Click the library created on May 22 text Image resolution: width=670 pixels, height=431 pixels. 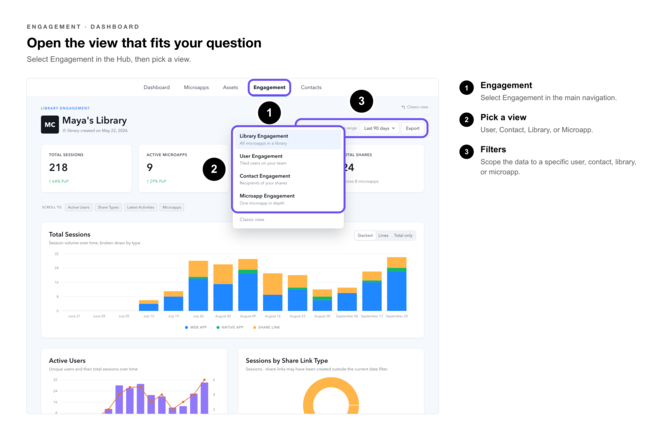click(x=95, y=131)
